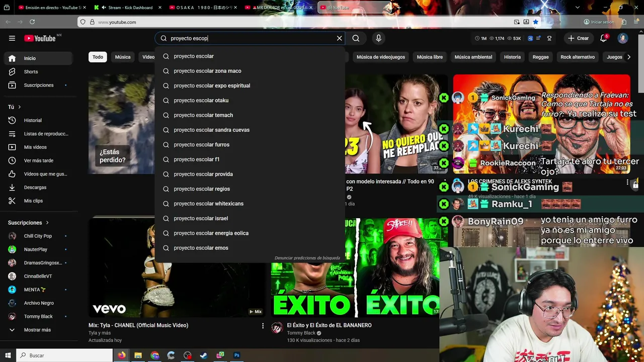Start voice search with the microphone icon
The width and height of the screenshot is (644, 362).
(378, 38)
